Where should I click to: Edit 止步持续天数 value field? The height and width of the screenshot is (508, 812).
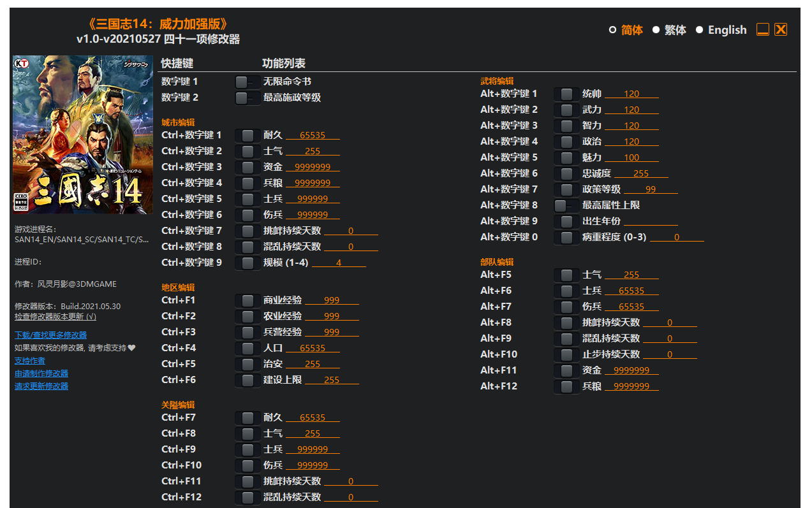[670, 354]
